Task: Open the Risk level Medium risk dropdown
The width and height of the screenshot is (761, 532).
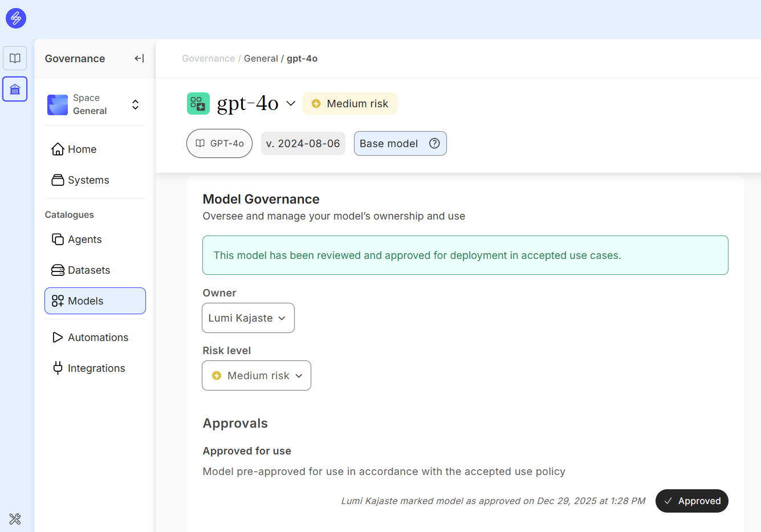Action: 257,376
